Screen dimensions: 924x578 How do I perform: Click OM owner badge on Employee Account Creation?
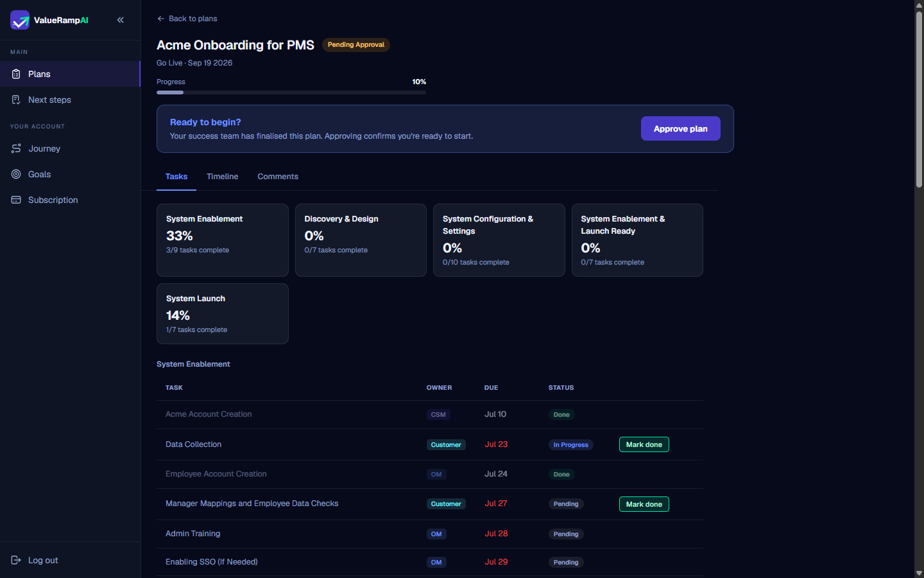tap(436, 475)
